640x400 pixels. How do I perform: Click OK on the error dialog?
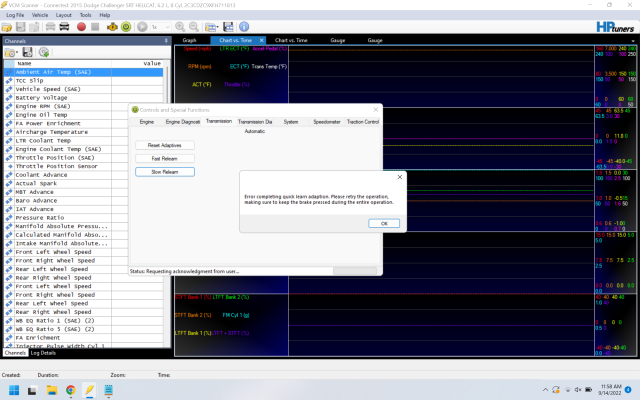click(x=384, y=223)
